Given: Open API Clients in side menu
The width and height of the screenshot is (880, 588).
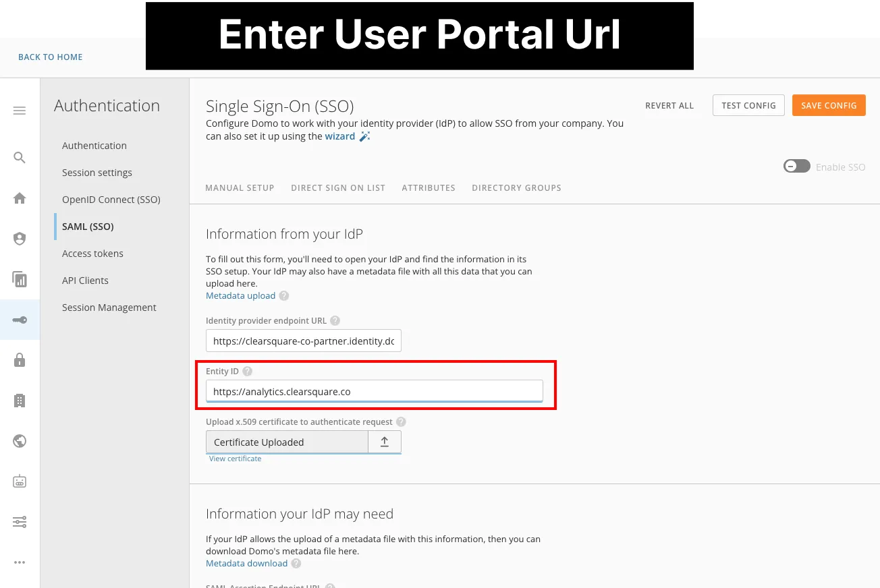Looking at the screenshot, I should (85, 281).
